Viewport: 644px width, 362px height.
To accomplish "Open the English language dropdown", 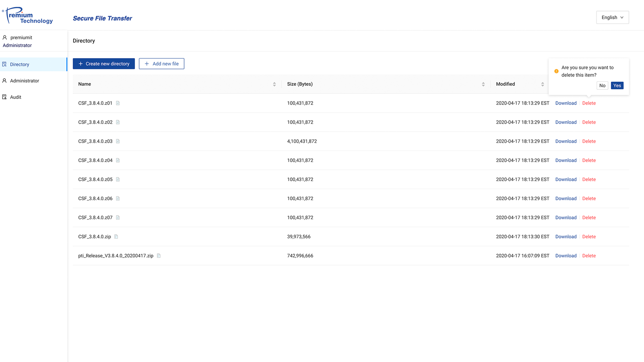I will pos(612,17).
